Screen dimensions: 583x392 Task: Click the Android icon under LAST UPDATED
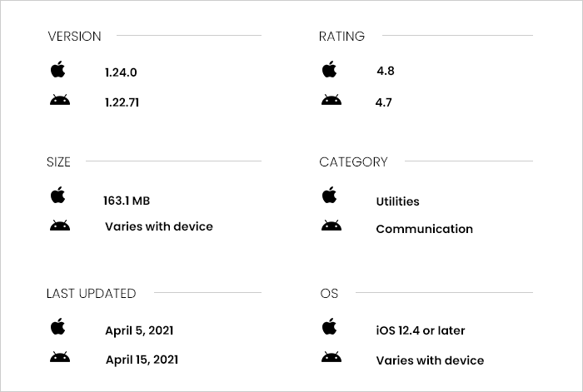pyautogui.click(x=60, y=357)
